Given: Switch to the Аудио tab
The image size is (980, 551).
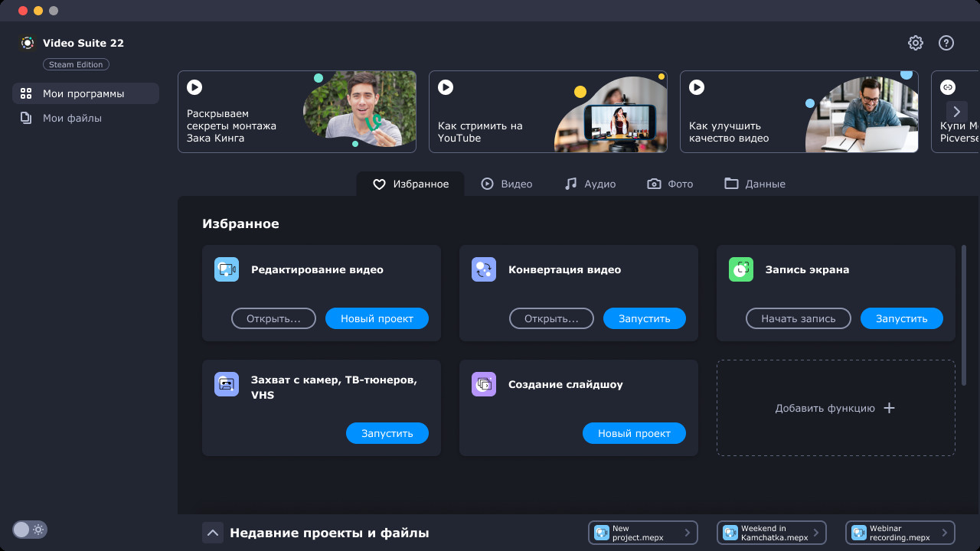Looking at the screenshot, I should (x=590, y=184).
